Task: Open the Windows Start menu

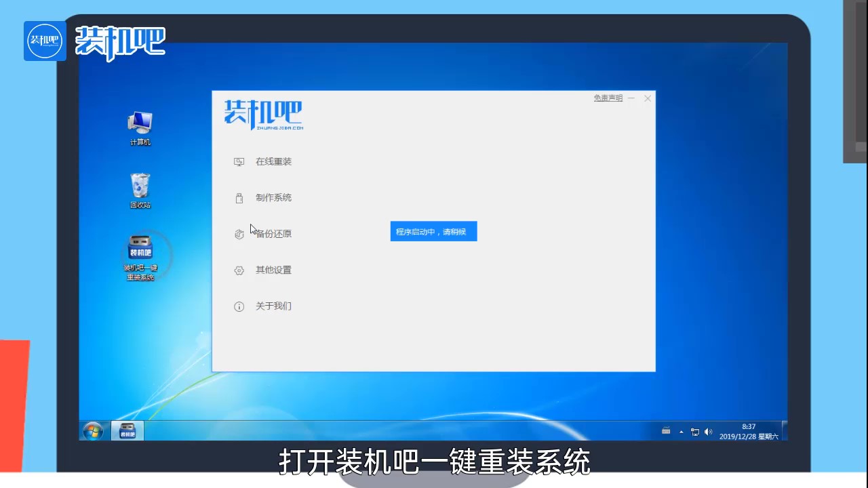Action: (92, 431)
